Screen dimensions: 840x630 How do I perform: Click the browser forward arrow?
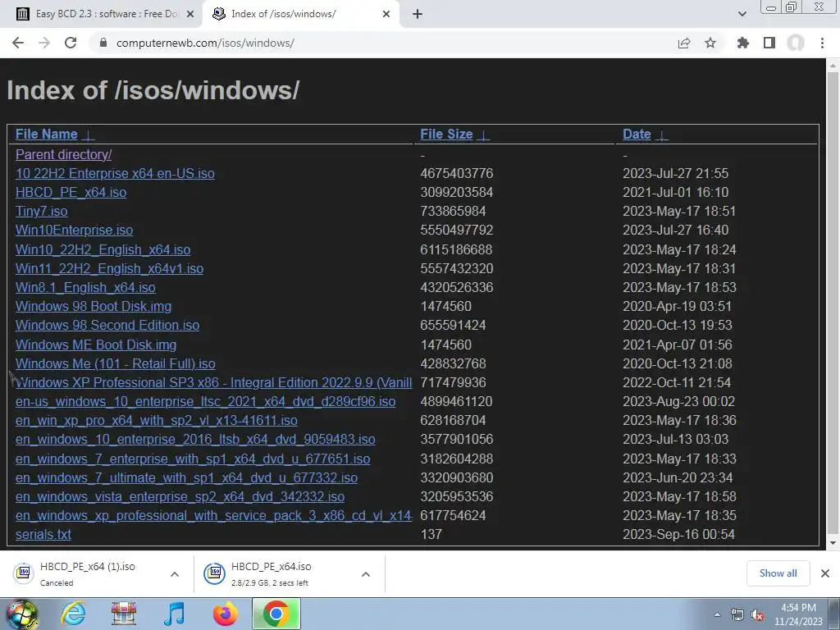(44, 43)
